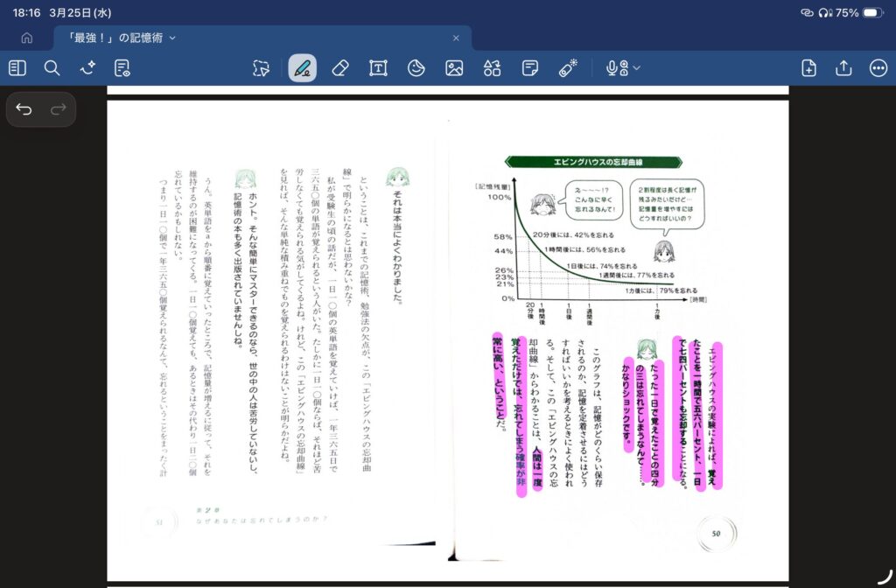Open the home screen tab
Image resolution: width=896 pixels, height=588 pixels.
(27, 38)
